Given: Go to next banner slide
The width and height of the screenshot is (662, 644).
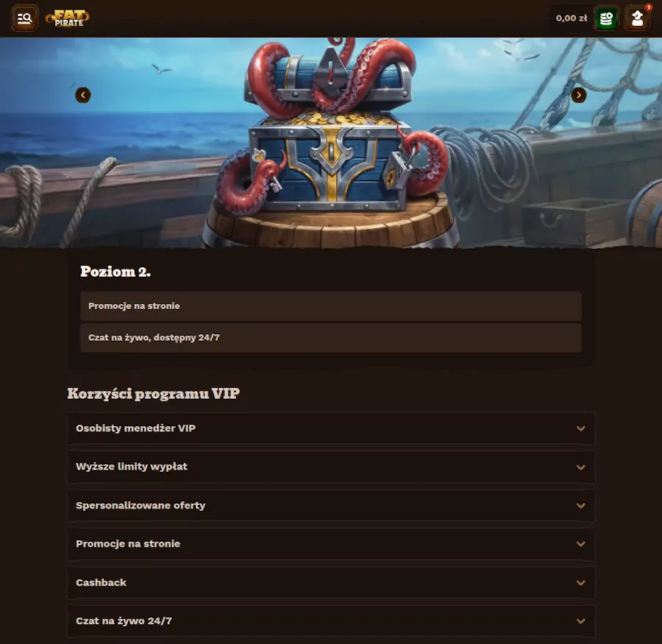Looking at the screenshot, I should point(578,95).
